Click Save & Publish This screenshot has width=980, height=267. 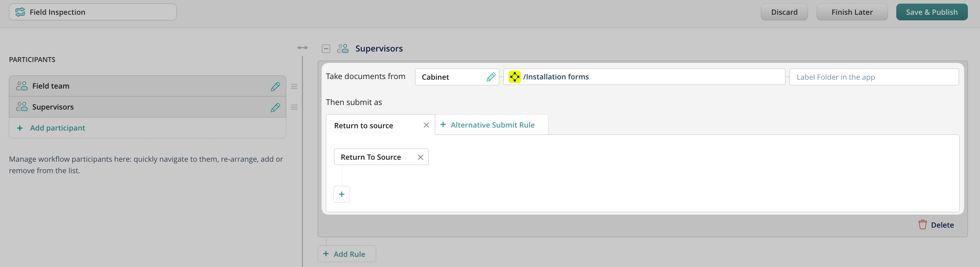tap(931, 12)
